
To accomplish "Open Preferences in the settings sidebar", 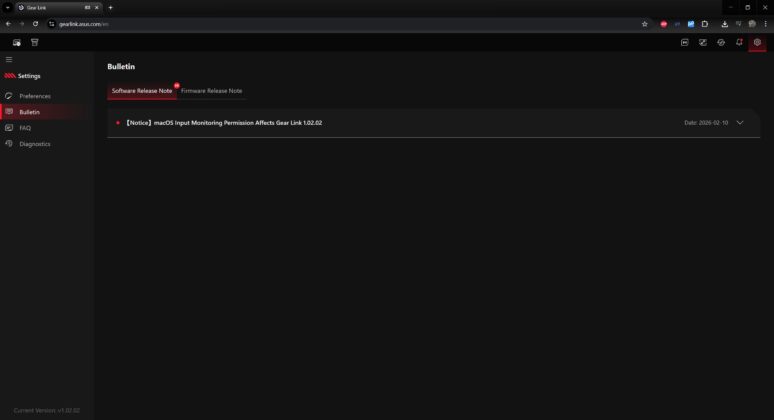I will pos(35,96).
